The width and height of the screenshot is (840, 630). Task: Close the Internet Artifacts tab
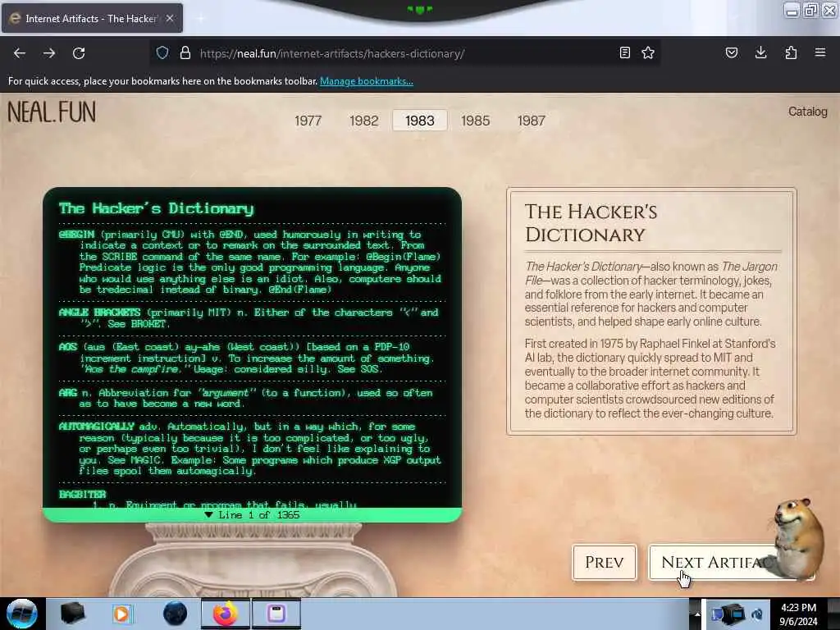click(x=170, y=18)
